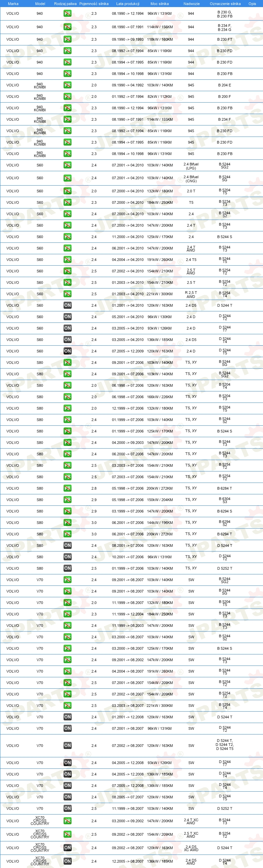Click the Marka column header

coord(13,4)
